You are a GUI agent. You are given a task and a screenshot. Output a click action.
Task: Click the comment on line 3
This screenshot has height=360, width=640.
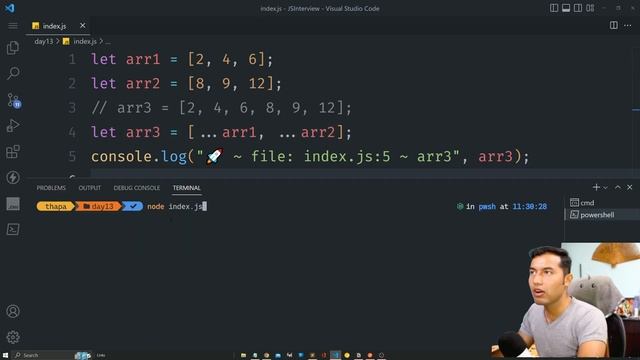click(x=222, y=108)
